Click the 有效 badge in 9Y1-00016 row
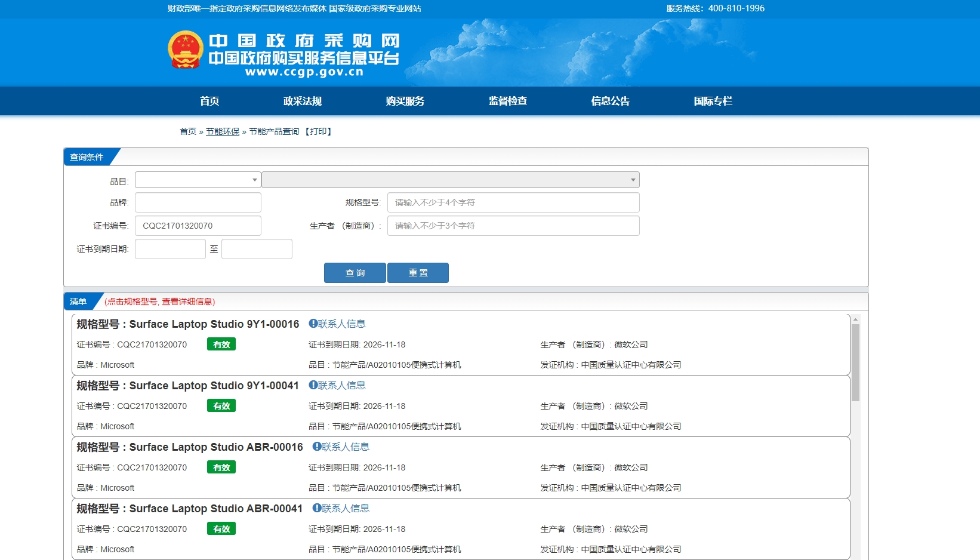The width and height of the screenshot is (980, 560). [221, 344]
